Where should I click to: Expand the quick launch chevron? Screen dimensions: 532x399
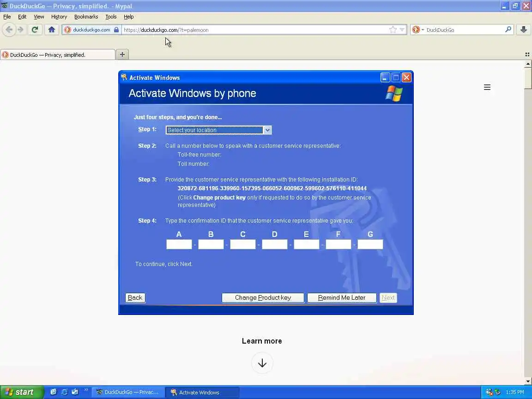point(86,390)
